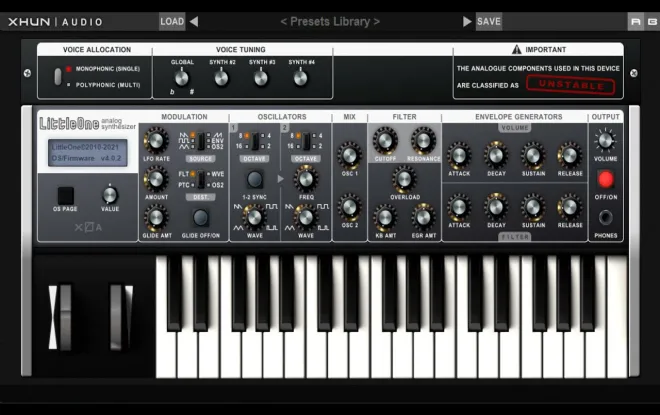Toggle the GLIDE OFF/ON button

[x=201, y=218]
